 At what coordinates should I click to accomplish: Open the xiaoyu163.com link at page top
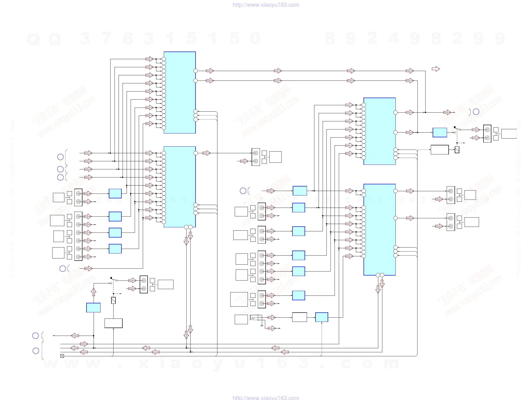[x=266, y=5]
